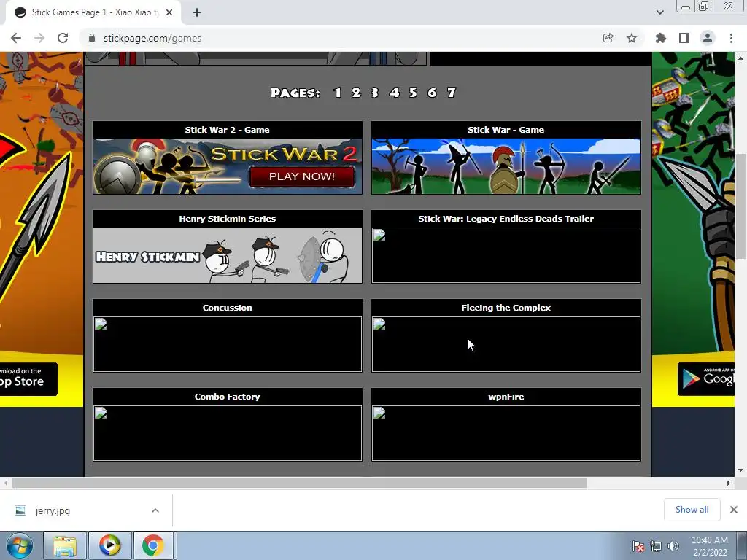This screenshot has width=747, height=560.
Task: Go to games page 7
Action: pyautogui.click(x=451, y=93)
